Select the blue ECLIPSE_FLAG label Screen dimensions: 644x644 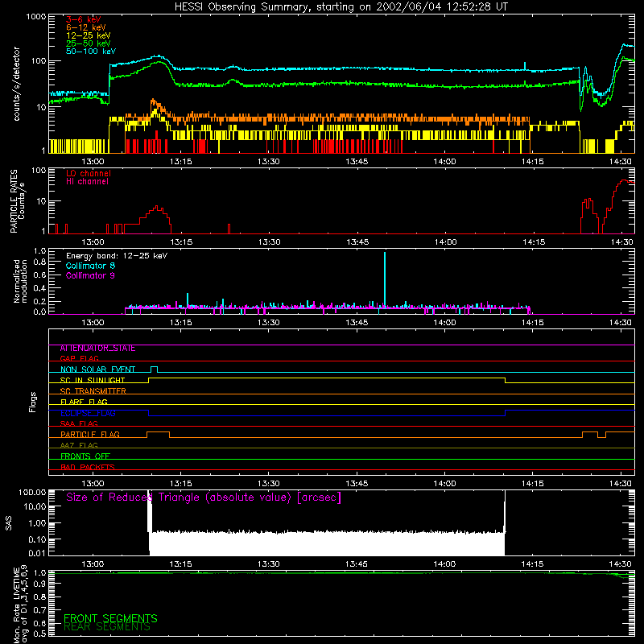pos(88,413)
